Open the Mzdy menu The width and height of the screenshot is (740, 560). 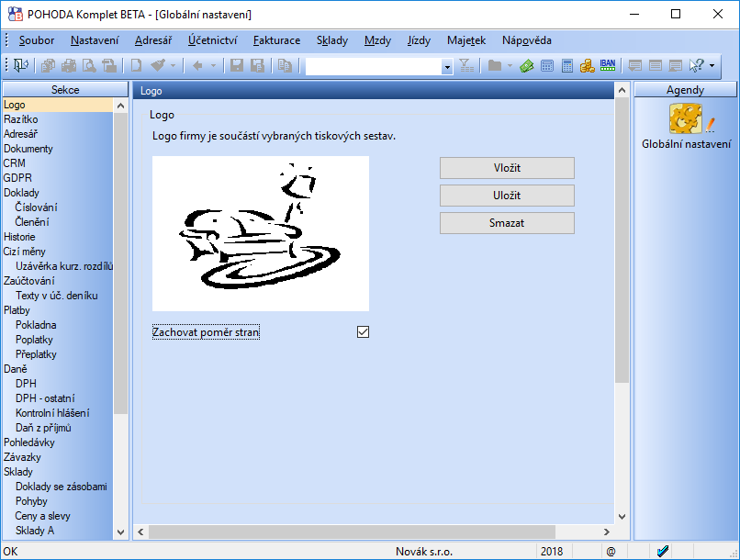click(x=377, y=40)
